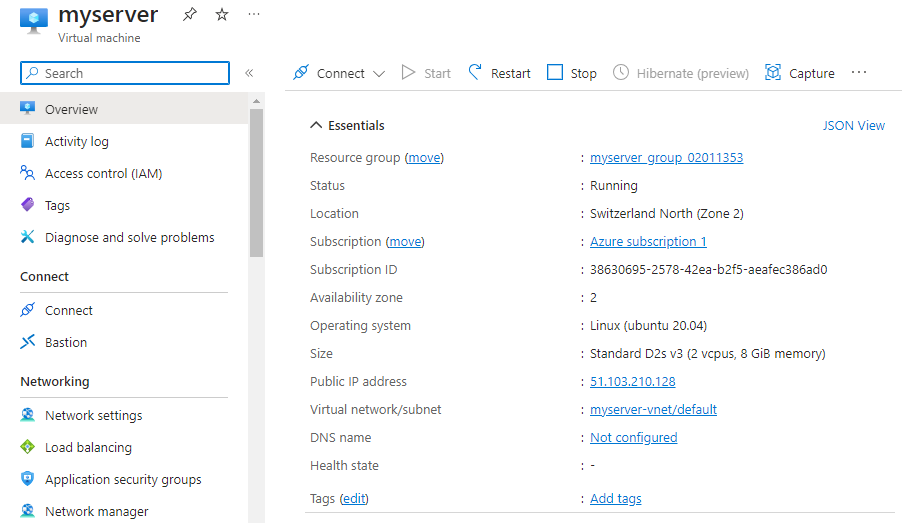Image resolution: width=902 pixels, height=523 pixels.
Task: Click the Networking section heading
Action: click(x=55, y=381)
